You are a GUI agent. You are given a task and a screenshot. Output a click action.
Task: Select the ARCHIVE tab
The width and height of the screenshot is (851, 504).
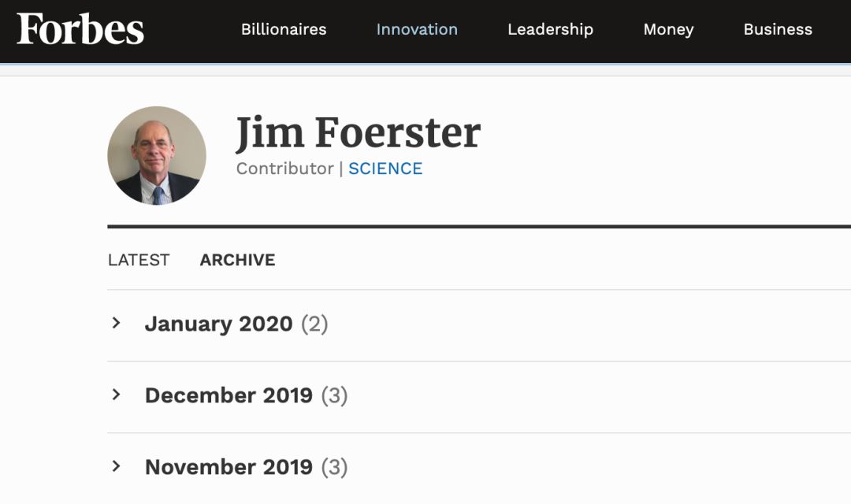[237, 260]
